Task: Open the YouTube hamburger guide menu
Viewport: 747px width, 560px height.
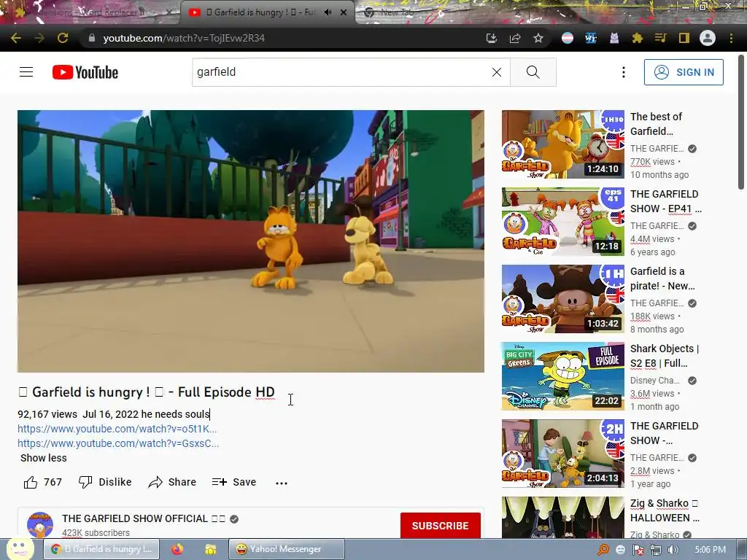Action: (26, 72)
